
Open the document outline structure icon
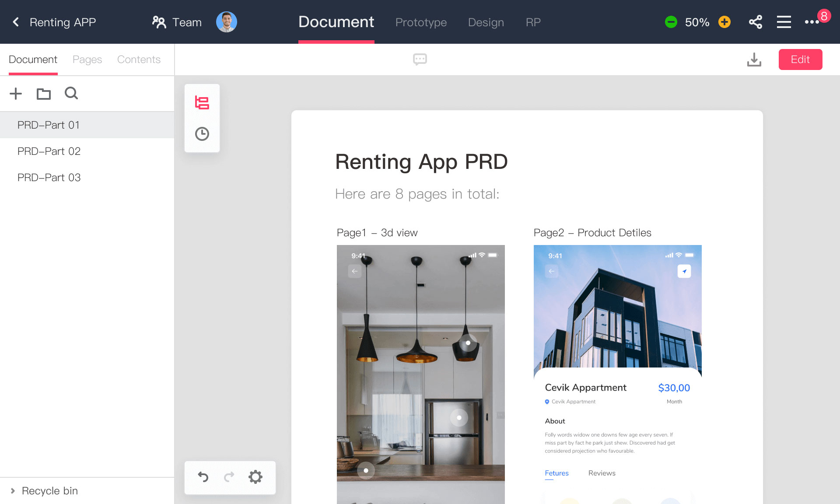pyautogui.click(x=202, y=102)
